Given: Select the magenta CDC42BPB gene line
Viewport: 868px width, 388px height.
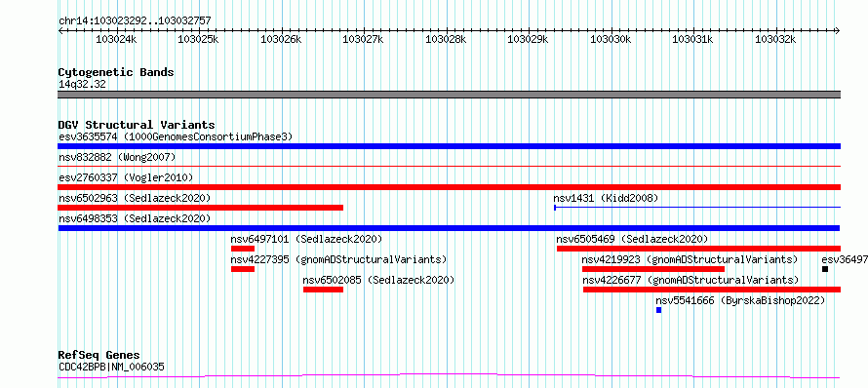Looking at the screenshot, I should point(449,376).
